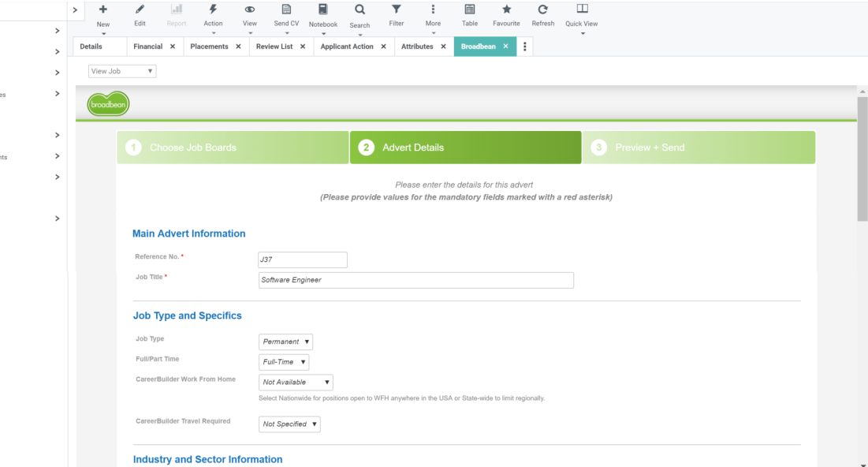Open CareerBuilder Travel Required dropdown

(289, 424)
